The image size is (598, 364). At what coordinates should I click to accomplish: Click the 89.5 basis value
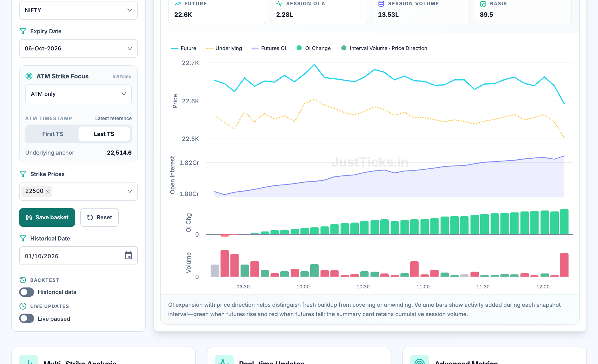coord(486,15)
